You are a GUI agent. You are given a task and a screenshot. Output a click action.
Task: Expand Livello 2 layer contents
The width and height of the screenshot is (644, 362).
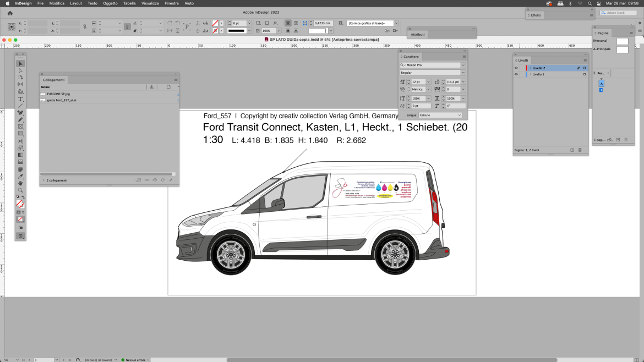pyautogui.click(x=531, y=68)
